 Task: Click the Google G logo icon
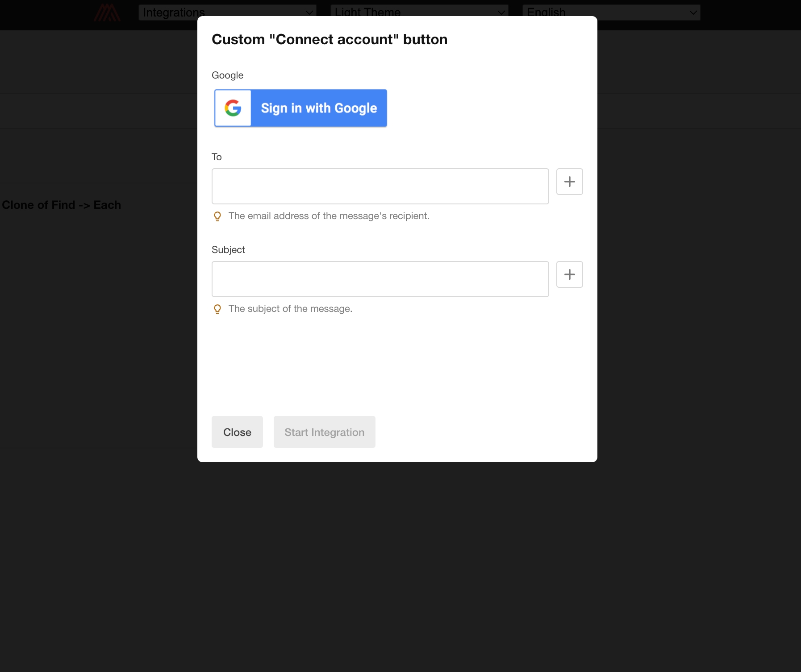click(x=233, y=108)
